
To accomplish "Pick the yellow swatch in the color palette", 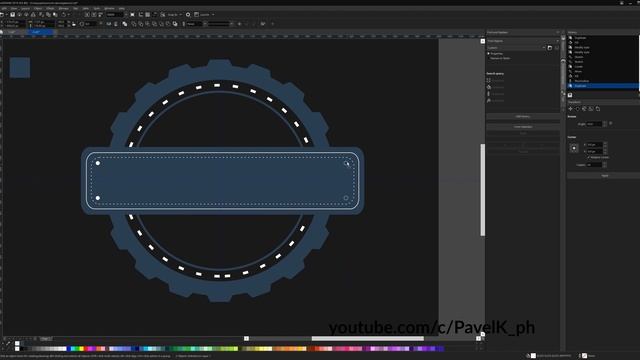I will (82, 349).
